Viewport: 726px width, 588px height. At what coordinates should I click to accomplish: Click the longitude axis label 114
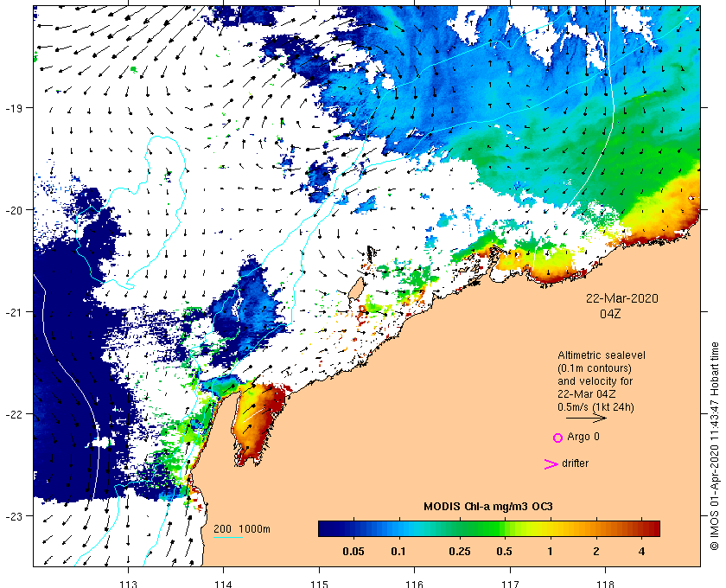(x=224, y=584)
